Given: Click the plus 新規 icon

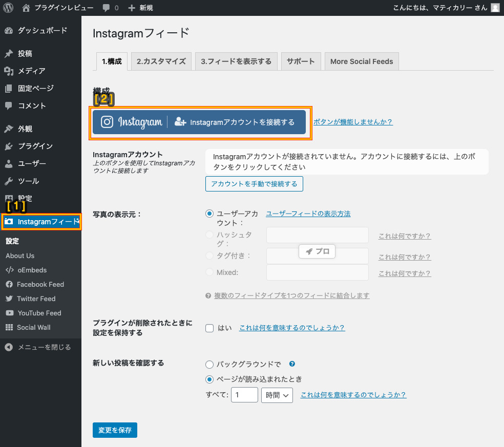Looking at the screenshot, I should 132,8.
